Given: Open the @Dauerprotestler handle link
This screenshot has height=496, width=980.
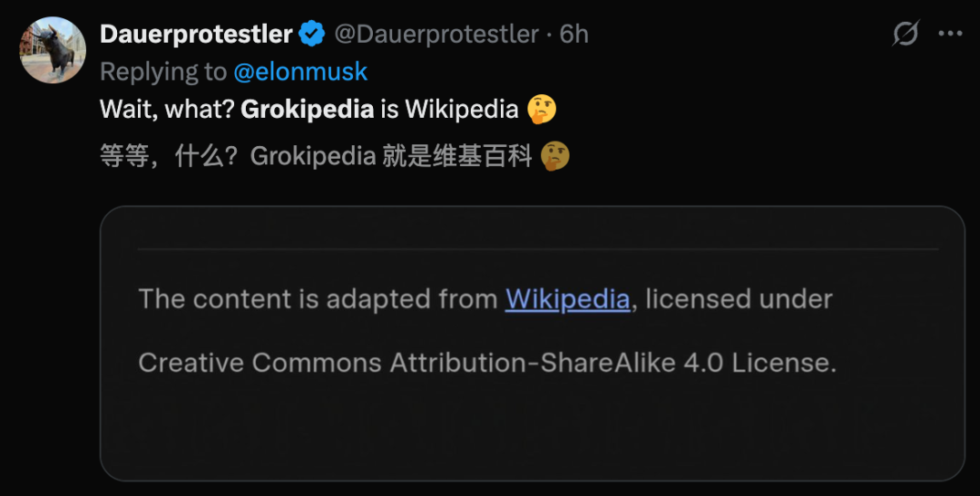Looking at the screenshot, I should tap(437, 34).
